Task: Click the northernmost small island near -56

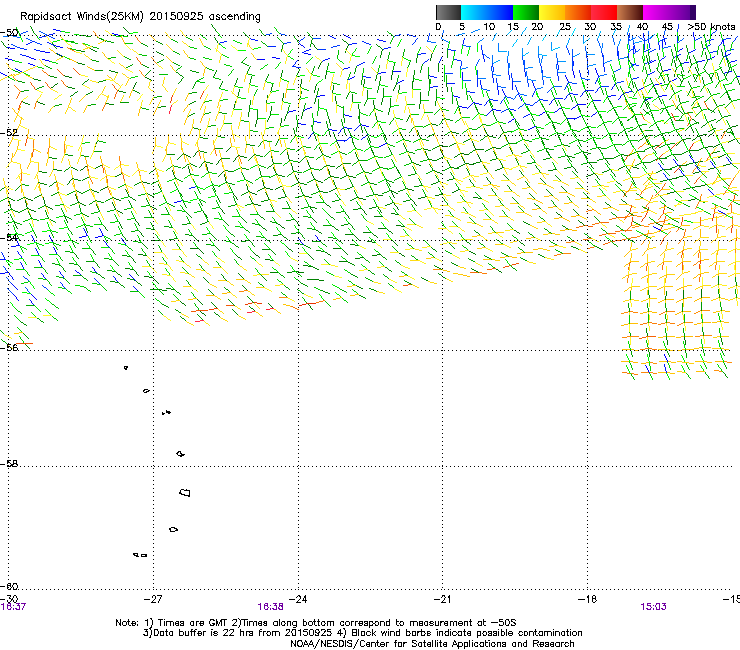Action: coord(126,368)
